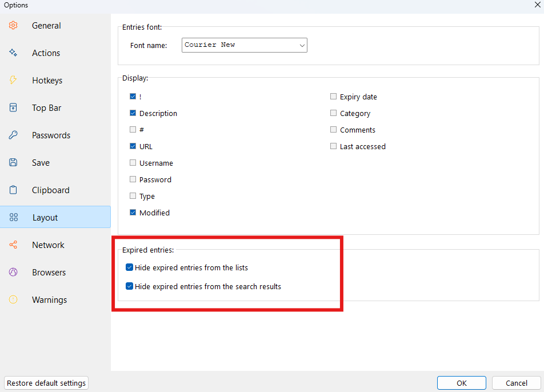Show the Top Bar settings

[55, 107]
